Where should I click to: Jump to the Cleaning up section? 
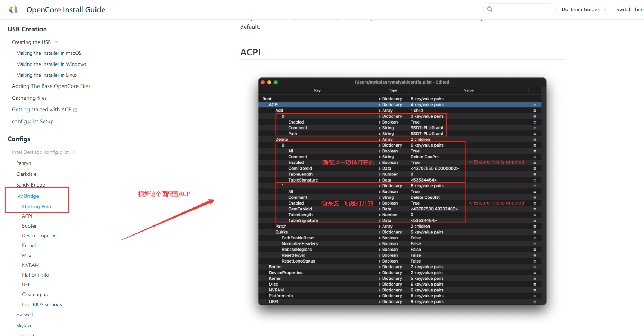tap(35, 294)
